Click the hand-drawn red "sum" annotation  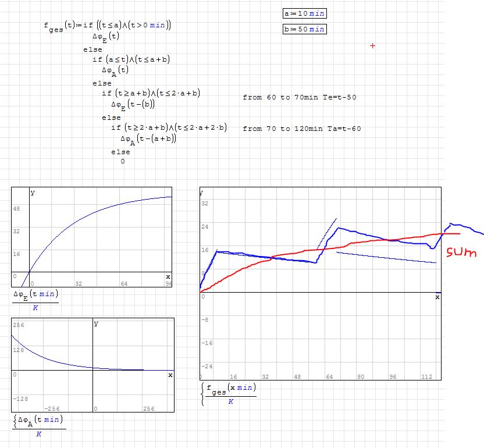(x=461, y=253)
